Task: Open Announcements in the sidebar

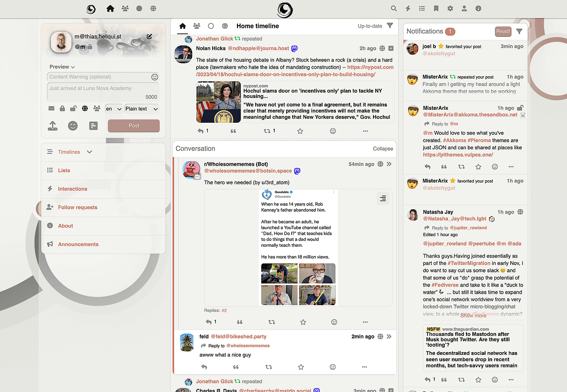Action: point(103,245)
